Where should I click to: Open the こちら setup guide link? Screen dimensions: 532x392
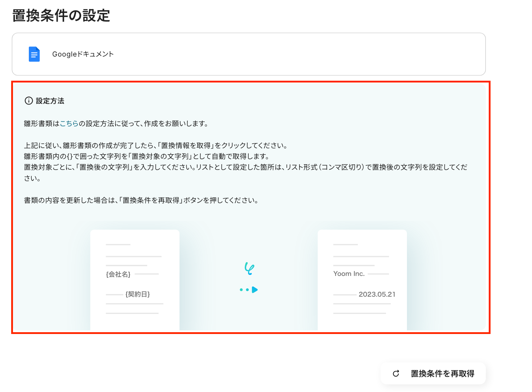click(69, 124)
